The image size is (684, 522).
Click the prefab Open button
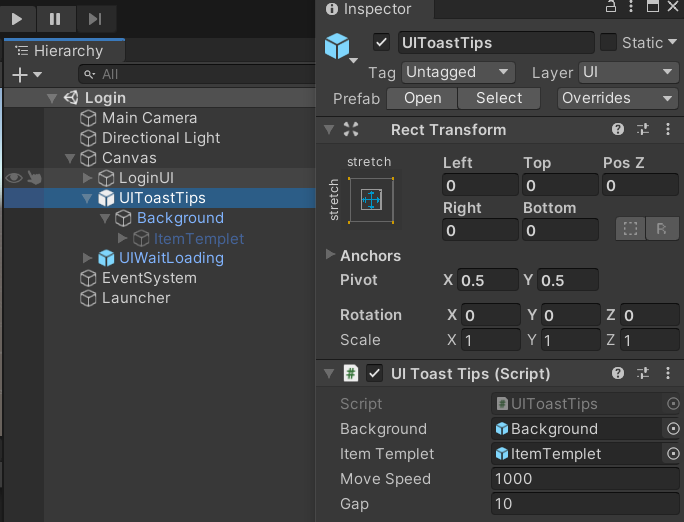point(422,98)
